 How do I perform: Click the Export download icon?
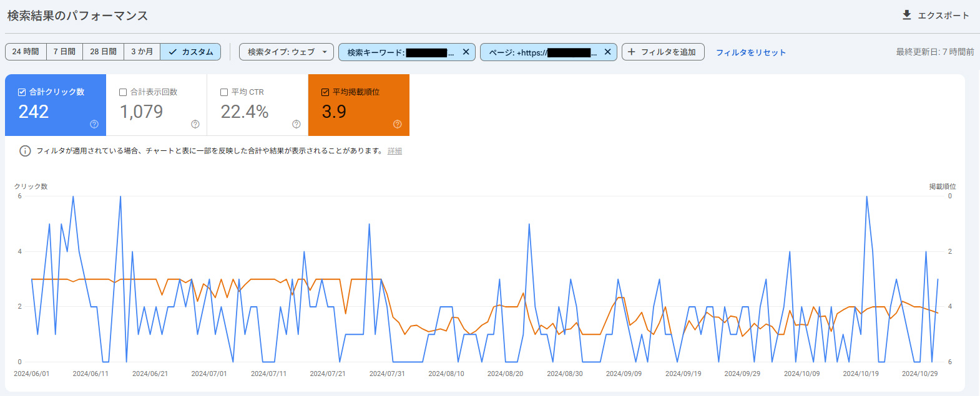(x=906, y=15)
